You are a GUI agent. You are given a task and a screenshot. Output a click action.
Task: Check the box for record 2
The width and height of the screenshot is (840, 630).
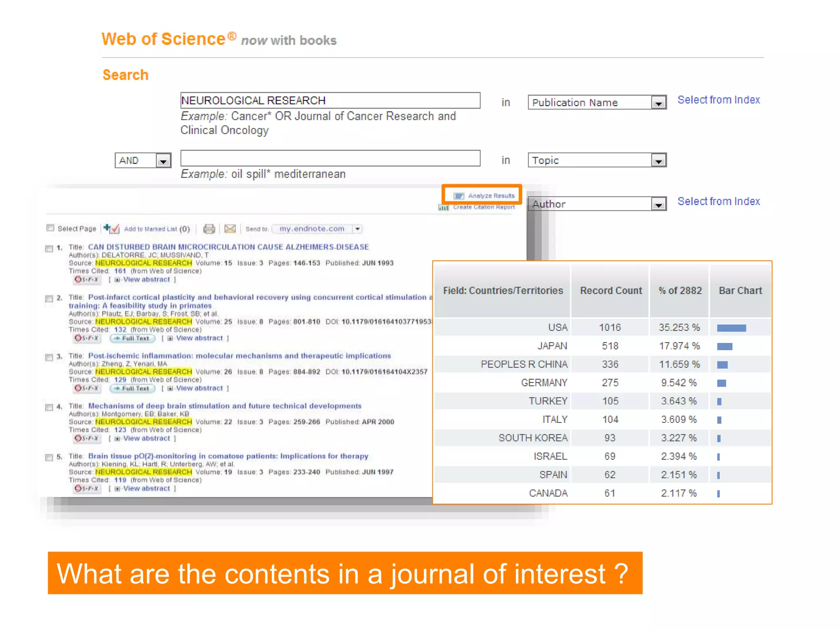pos(49,299)
